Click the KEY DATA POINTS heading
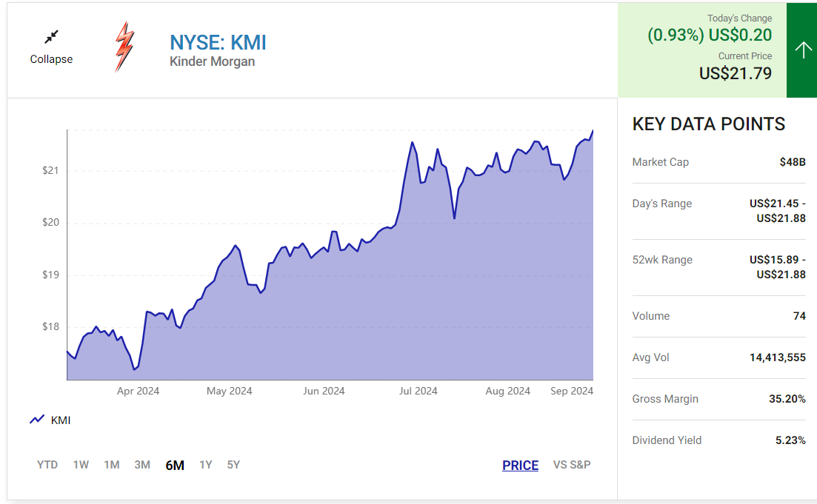Image resolution: width=817 pixels, height=504 pixels. 709,124
